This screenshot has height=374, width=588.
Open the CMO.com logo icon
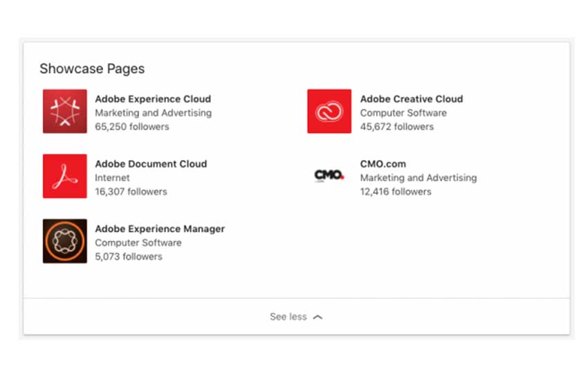click(x=329, y=175)
